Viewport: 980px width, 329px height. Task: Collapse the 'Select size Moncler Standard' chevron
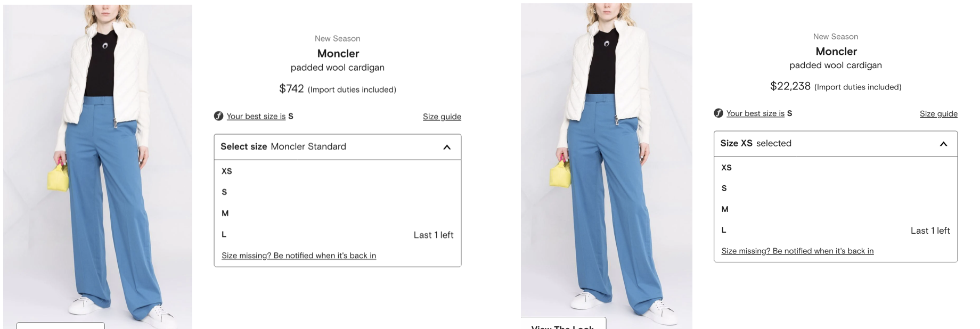coord(447,147)
